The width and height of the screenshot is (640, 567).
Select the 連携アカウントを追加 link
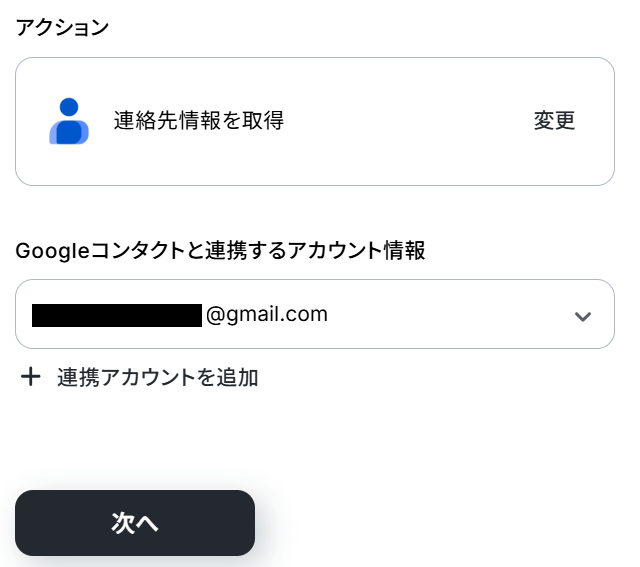[x=158, y=377]
